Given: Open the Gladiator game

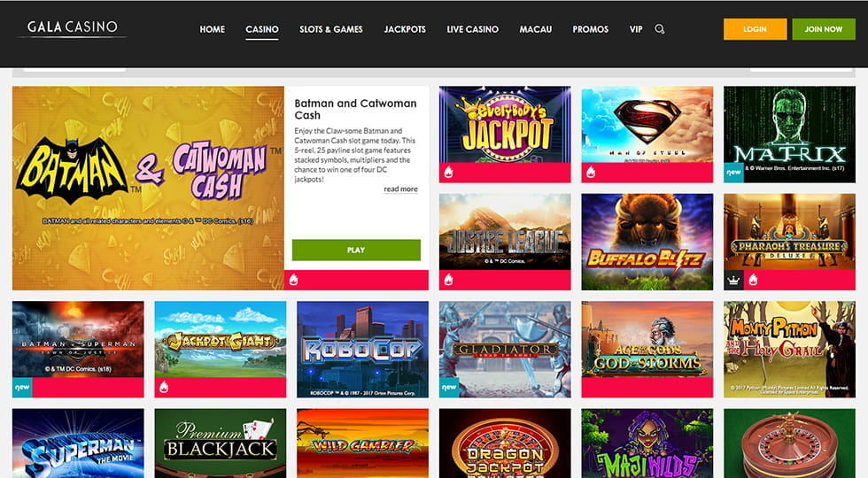Looking at the screenshot, I should tap(505, 349).
